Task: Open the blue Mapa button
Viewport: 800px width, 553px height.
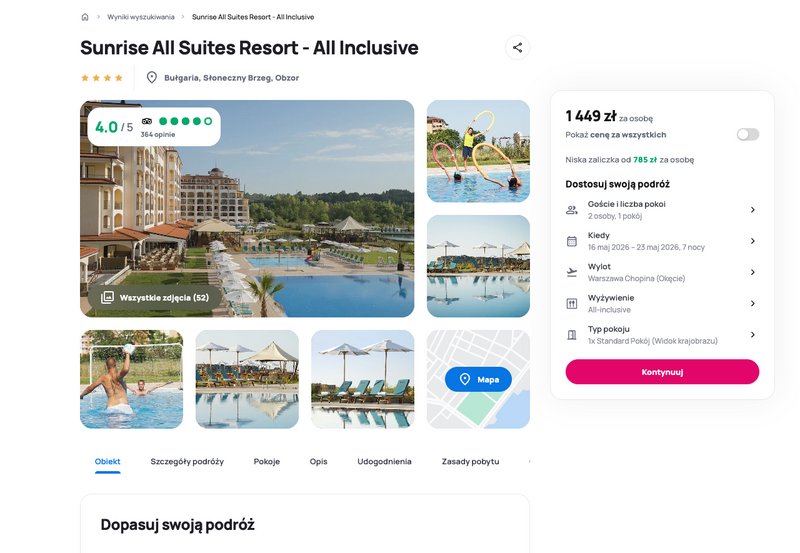Action: click(x=478, y=380)
